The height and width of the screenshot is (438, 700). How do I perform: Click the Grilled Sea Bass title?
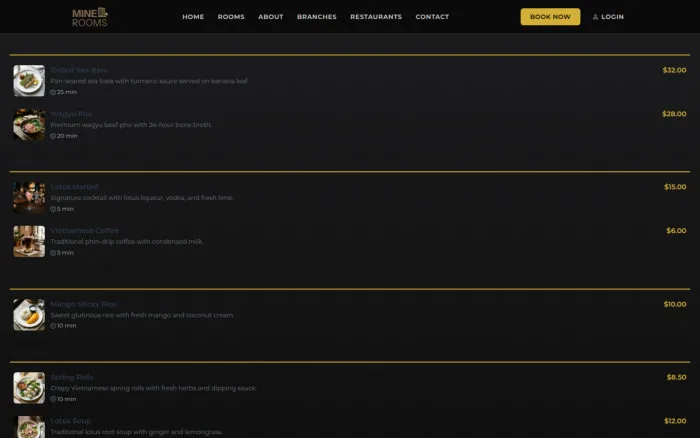(79, 70)
